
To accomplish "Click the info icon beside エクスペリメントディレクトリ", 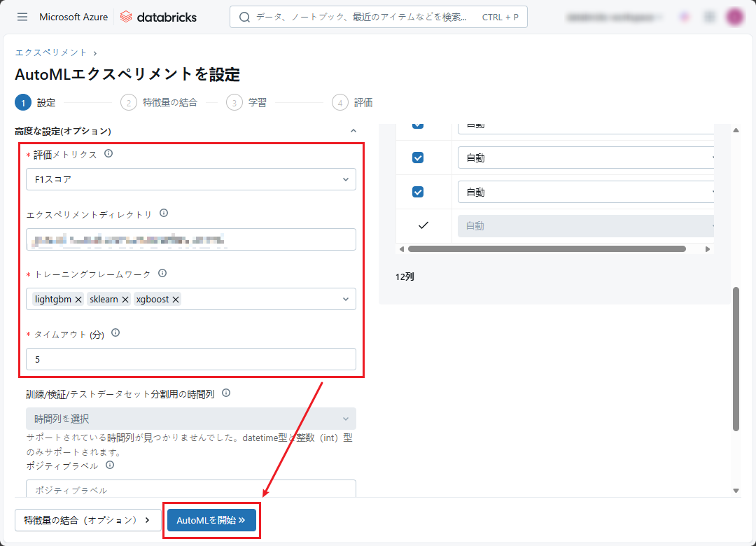I will (x=164, y=213).
